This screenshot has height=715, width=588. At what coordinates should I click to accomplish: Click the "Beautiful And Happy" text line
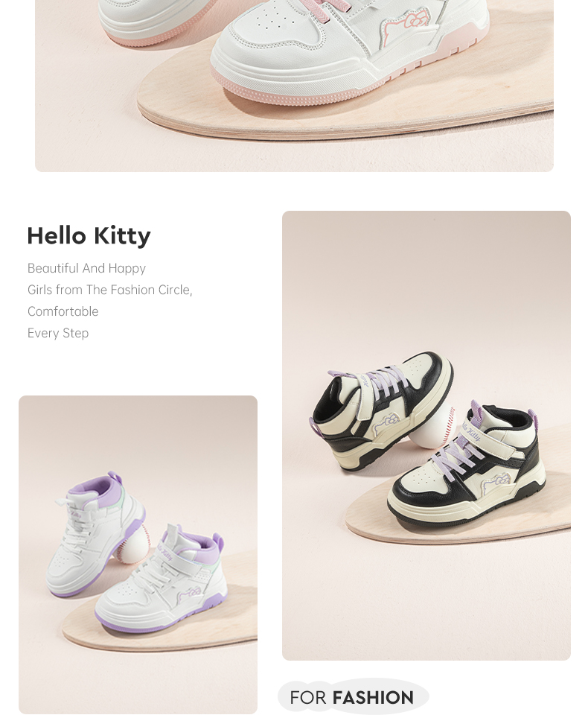coord(86,268)
